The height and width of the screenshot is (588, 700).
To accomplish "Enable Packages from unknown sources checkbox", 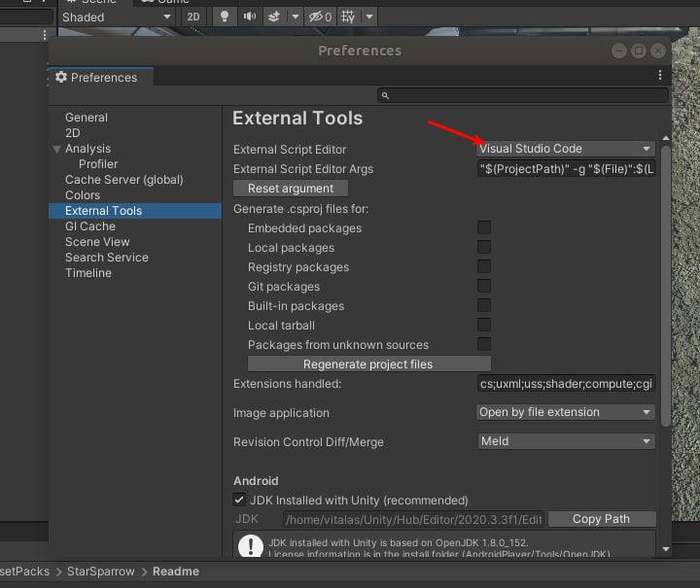I will click(484, 344).
